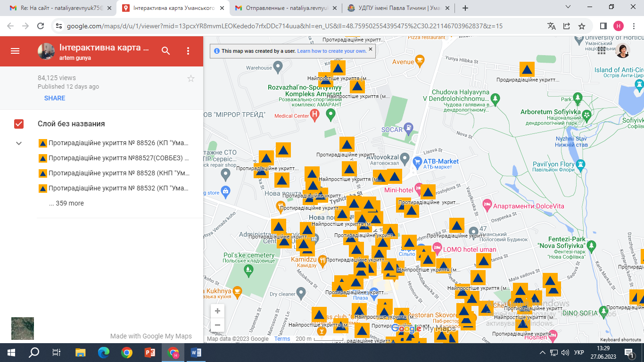The image size is (644, 362).
Task: Open the three-dot more options menu
Action: pyautogui.click(x=188, y=51)
